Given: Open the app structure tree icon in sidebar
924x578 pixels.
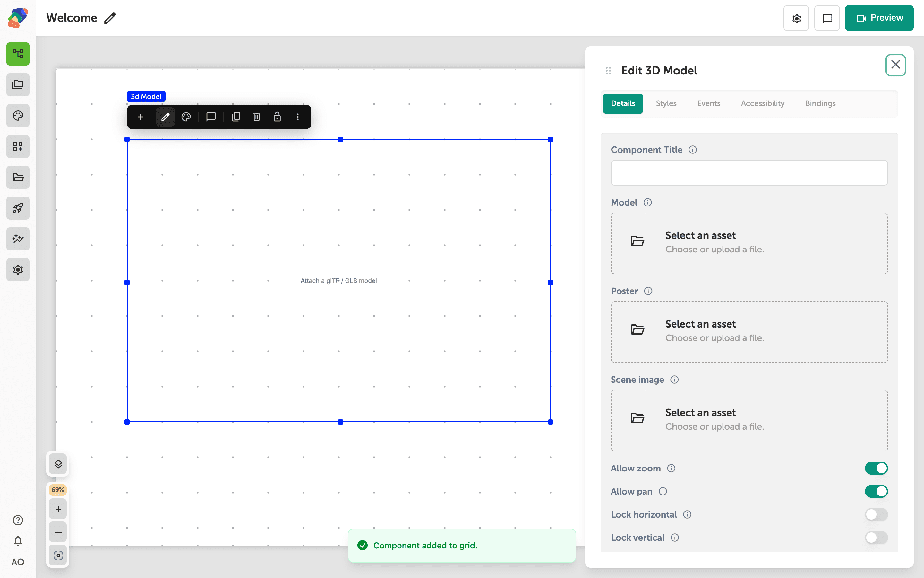Looking at the screenshot, I should [18, 54].
